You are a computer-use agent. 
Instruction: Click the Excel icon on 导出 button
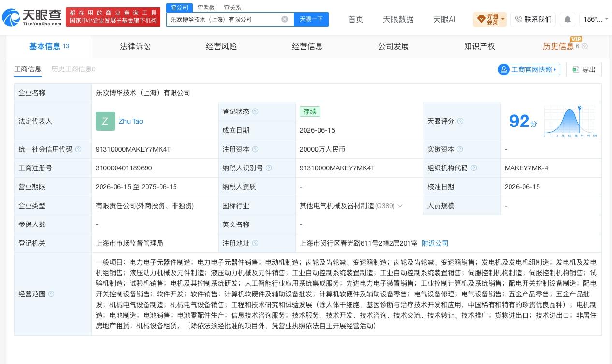point(575,70)
